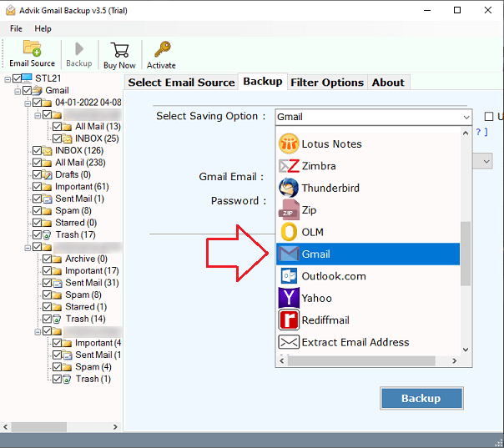Screen dimensions: 504x448
Task: Click the folder tree horizontal scrollbar thumb
Action: click(39, 427)
